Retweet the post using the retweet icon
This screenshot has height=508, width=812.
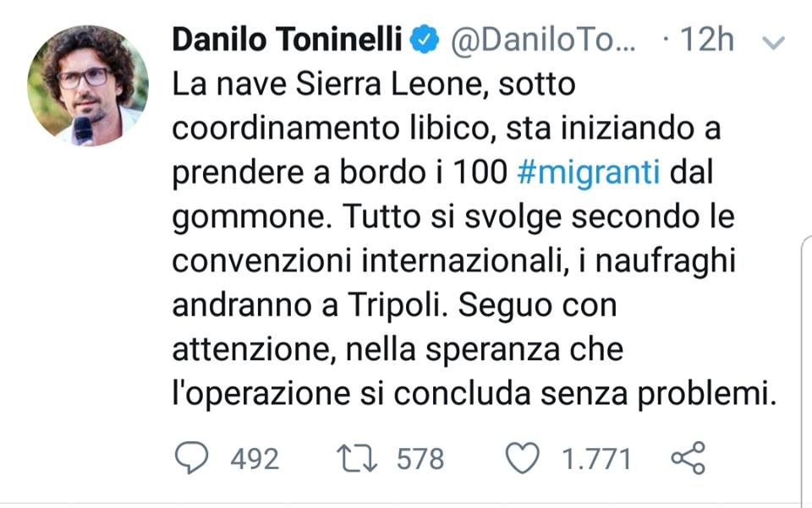point(357,458)
